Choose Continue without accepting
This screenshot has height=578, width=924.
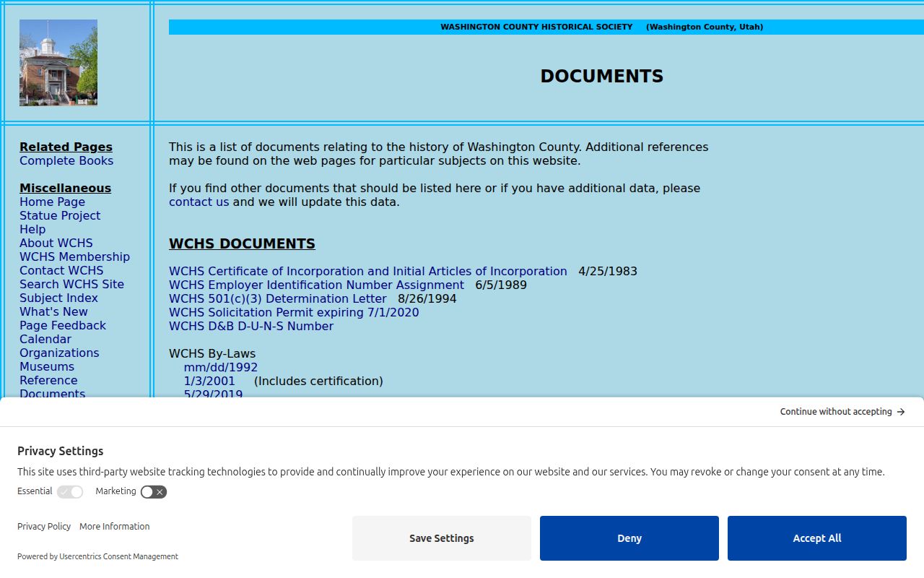[842, 412]
